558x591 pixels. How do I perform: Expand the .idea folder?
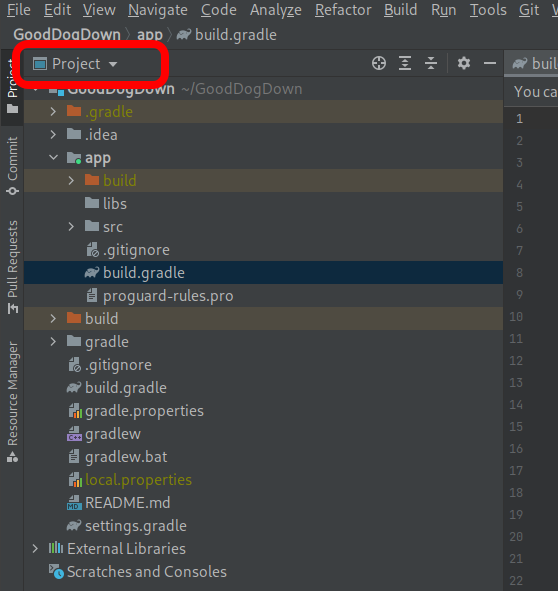point(53,135)
